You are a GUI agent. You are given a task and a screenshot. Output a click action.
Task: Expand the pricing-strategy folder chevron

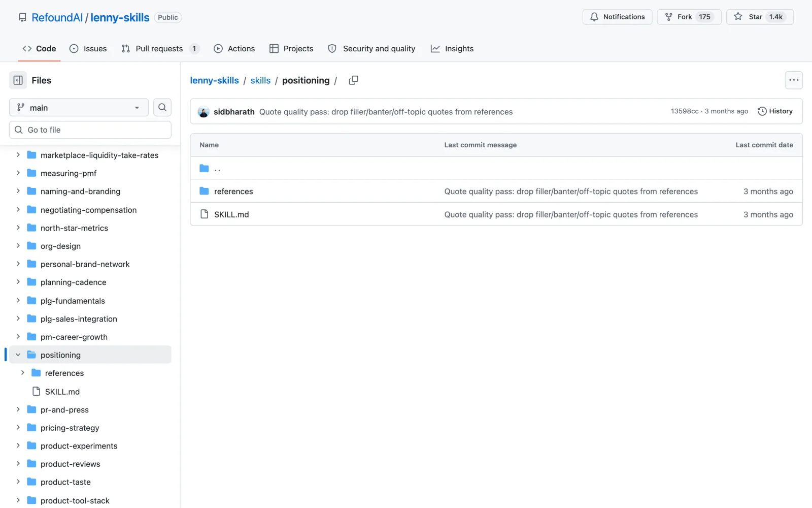pos(18,428)
